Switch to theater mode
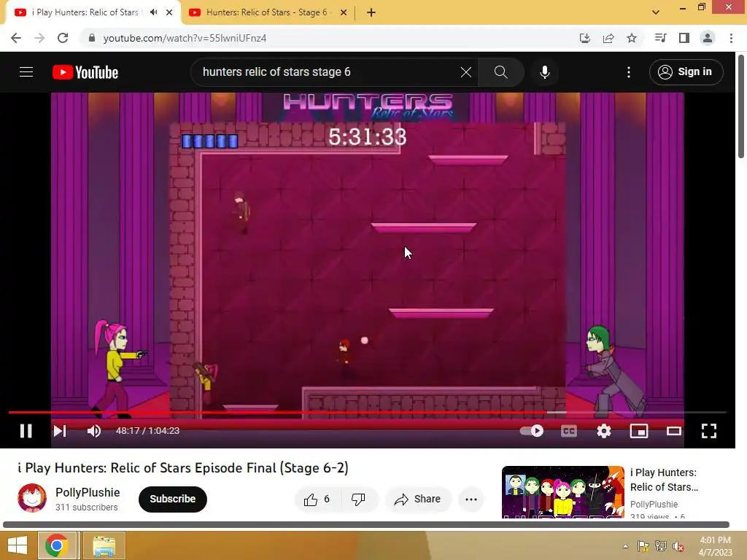Screen dimensions: 747x560 click(x=673, y=431)
